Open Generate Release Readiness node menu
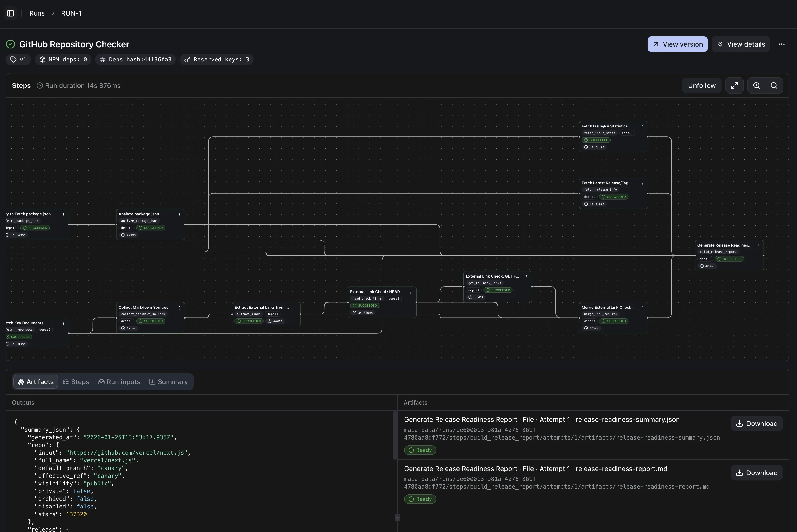Viewport: 797px width, 532px height. [758, 246]
